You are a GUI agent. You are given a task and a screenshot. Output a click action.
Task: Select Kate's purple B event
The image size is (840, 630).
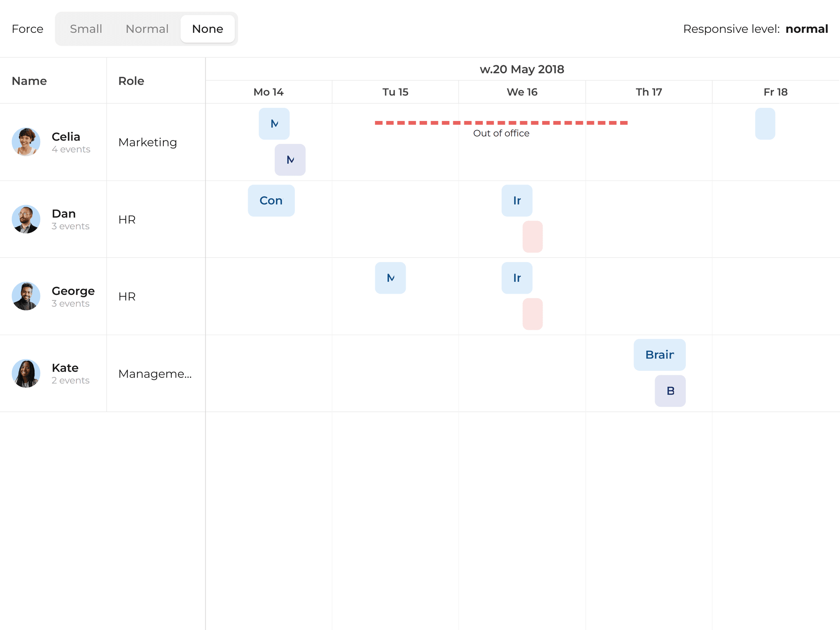click(x=670, y=390)
